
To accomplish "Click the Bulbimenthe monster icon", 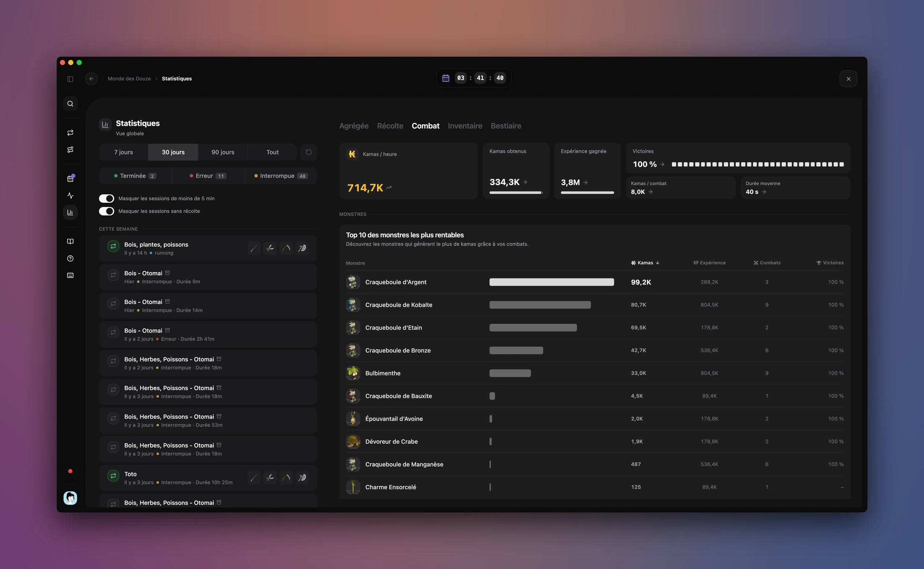I will click(353, 373).
